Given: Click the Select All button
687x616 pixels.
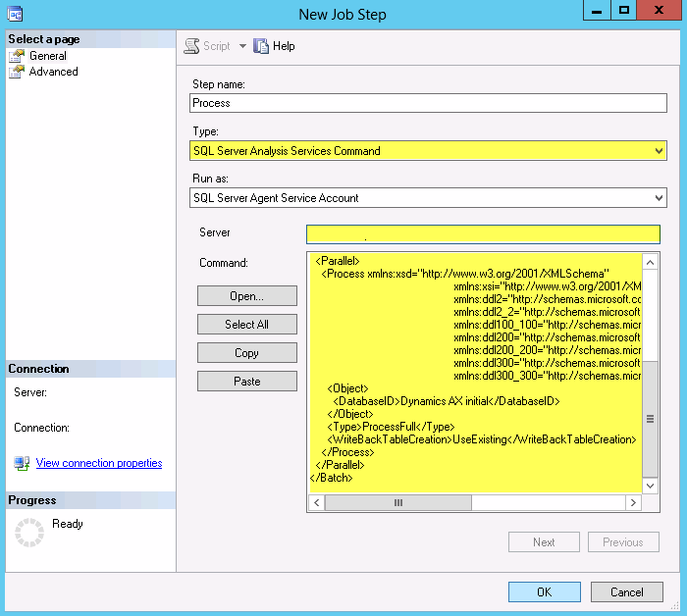Looking at the screenshot, I should click(247, 325).
